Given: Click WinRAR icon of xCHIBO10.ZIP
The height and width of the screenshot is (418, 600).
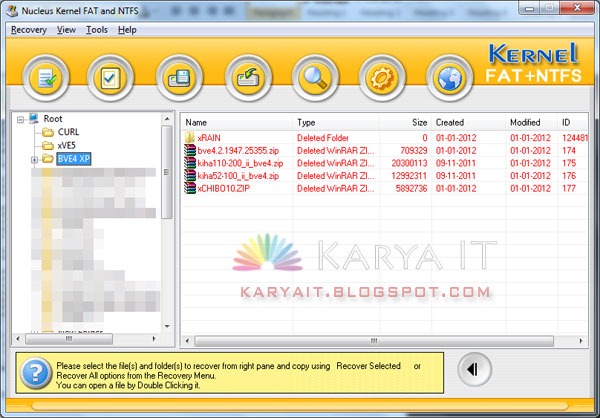Looking at the screenshot, I should tap(190, 188).
